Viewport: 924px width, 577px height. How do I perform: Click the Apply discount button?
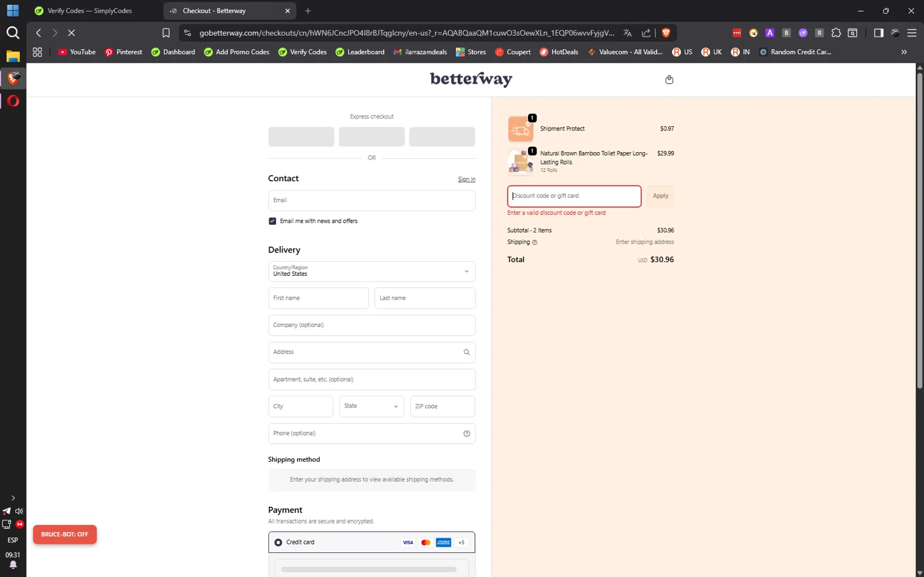(x=660, y=196)
